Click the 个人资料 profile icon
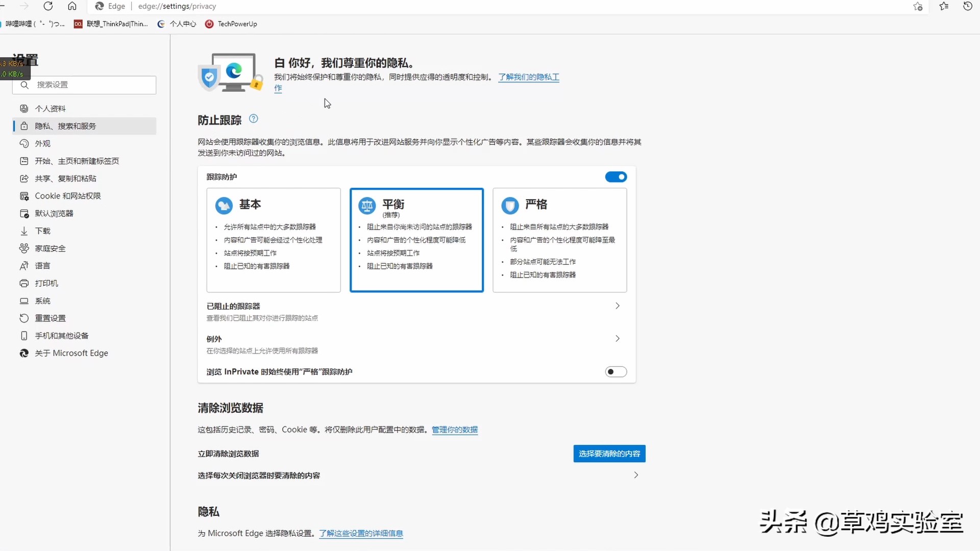Screen dimensions: 980x551 click(24, 108)
